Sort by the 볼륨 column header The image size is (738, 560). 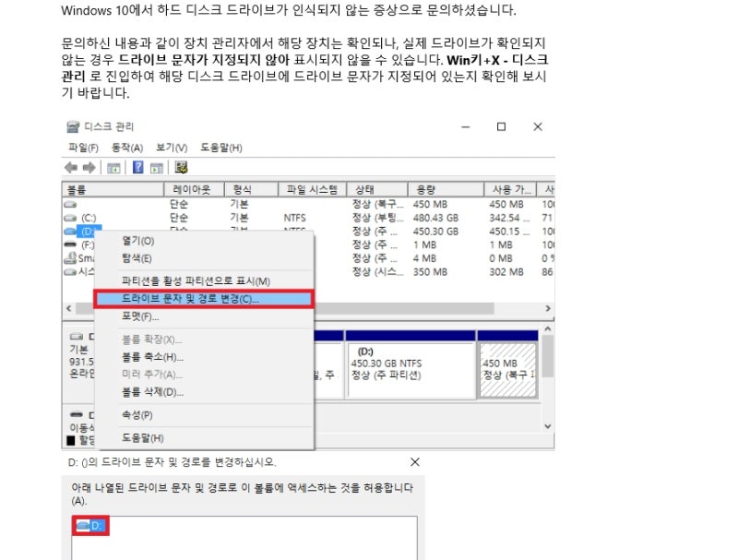pyautogui.click(x=113, y=190)
